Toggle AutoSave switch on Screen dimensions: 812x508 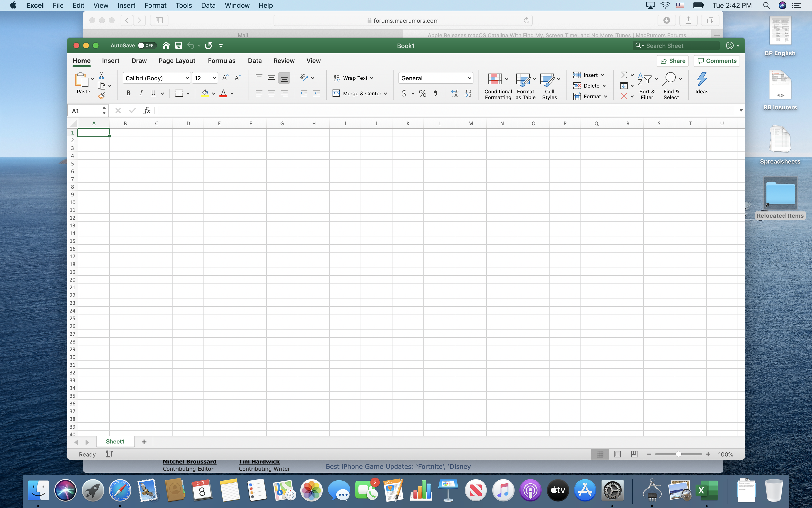pyautogui.click(x=147, y=45)
